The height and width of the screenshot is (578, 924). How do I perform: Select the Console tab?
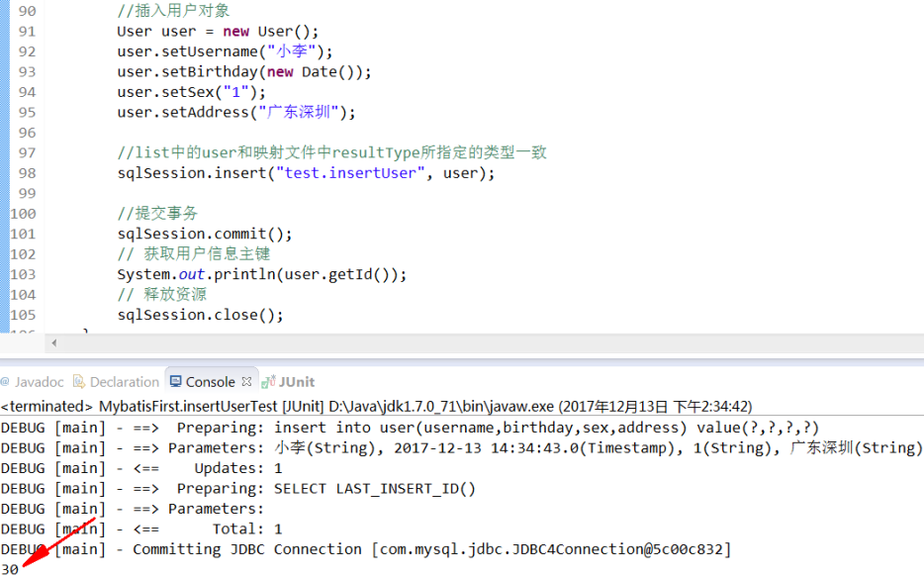pyautogui.click(x=211, y=382)
